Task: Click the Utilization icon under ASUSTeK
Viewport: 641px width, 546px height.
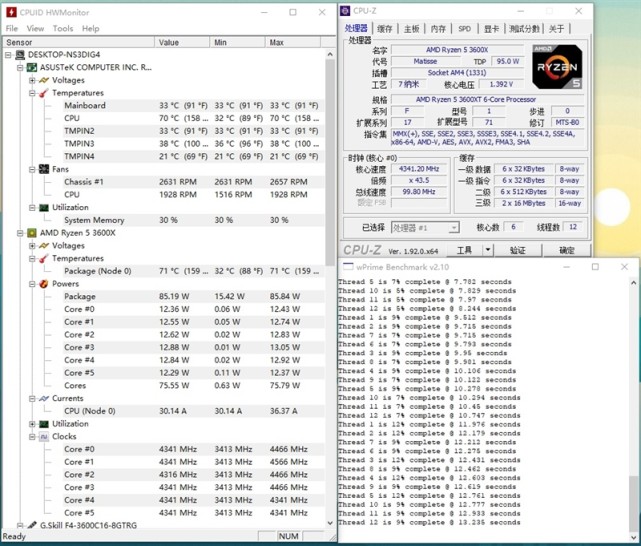Action: (44, 208)
